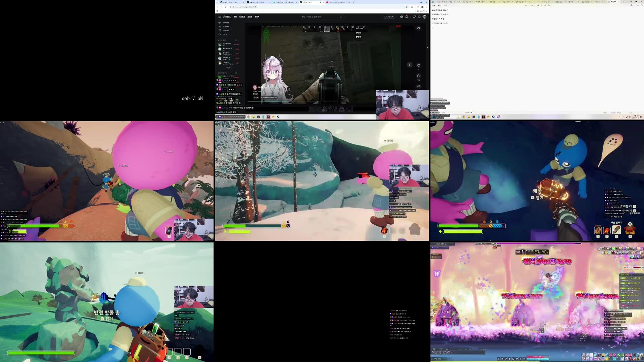Open the Copilot icon in Notepad
Image resolution: width=644 pixels, height=362 pixels.
(x=632, y=5)
